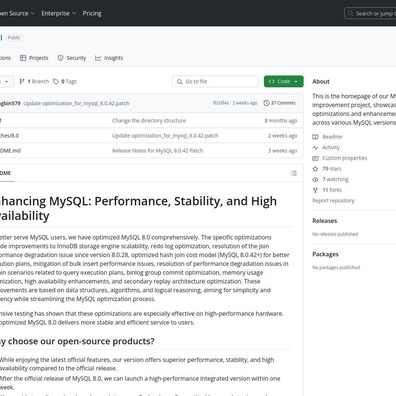Open the patches 8.0 row commit message link
Screen dimensions: 396x396
(165, 136)
